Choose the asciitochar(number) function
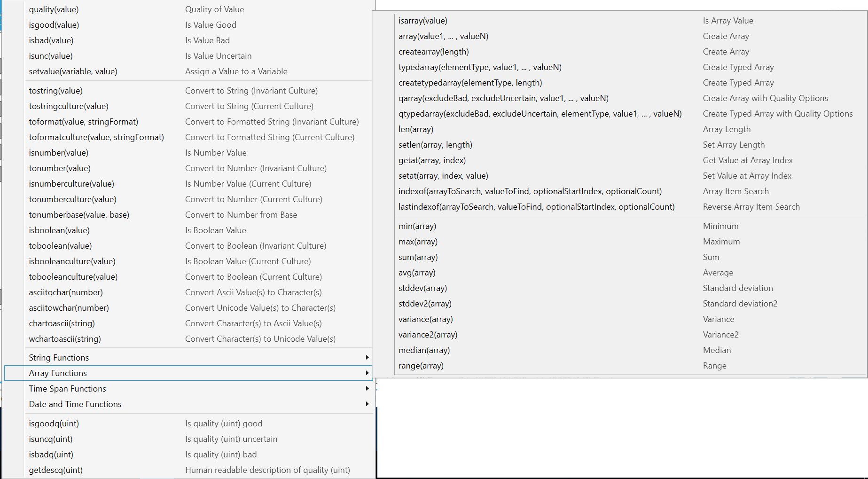The height and width of the screenshot is (479, 868). coord(66,292)
